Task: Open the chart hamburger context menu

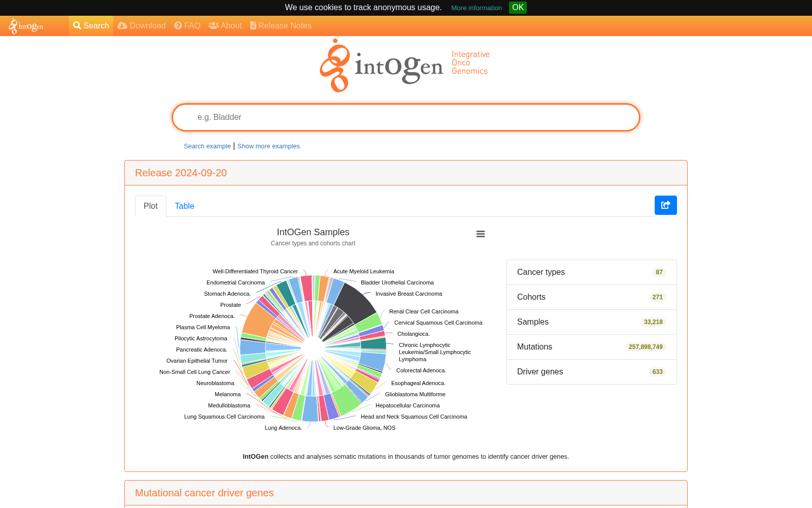Action: (481, 234)
